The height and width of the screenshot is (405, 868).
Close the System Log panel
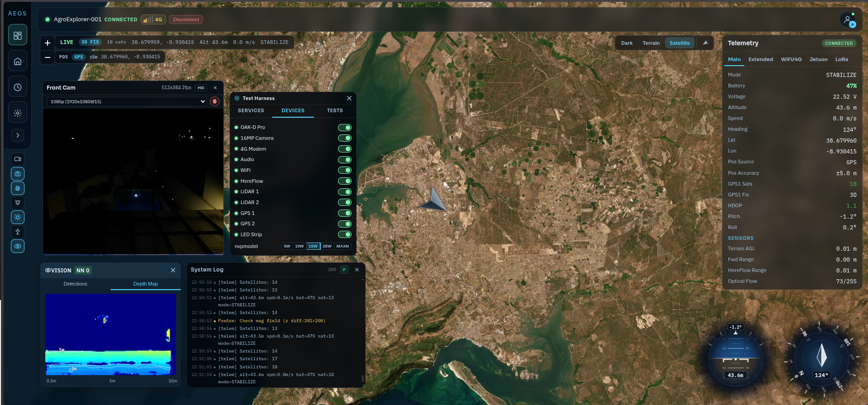pos(357,270)
